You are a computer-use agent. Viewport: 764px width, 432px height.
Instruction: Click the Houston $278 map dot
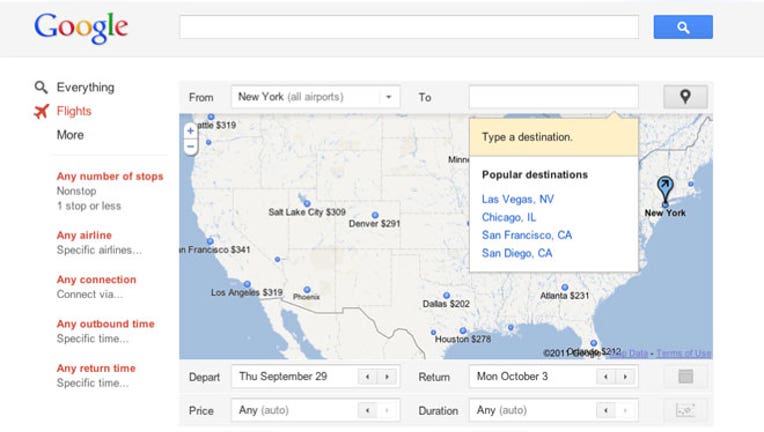[x=463, y=331]
